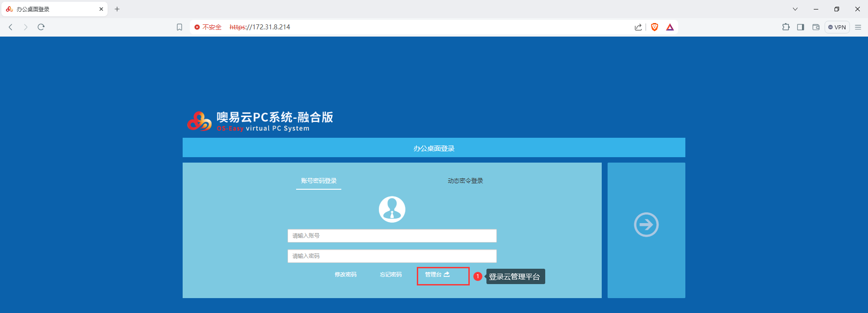The image size is (868, 313).
Task: Click the Brave Rewards triangle icon
Action: pyautogui.click(x=670, y=27)
